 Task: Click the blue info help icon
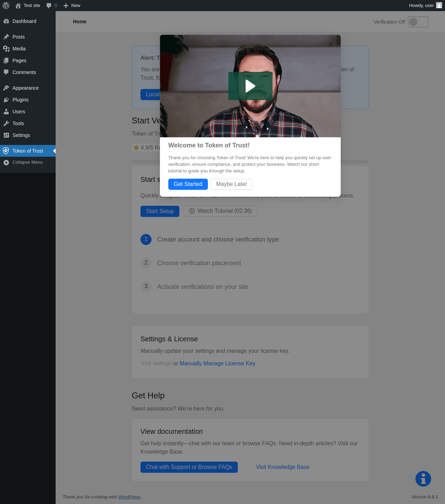point(423,479)
